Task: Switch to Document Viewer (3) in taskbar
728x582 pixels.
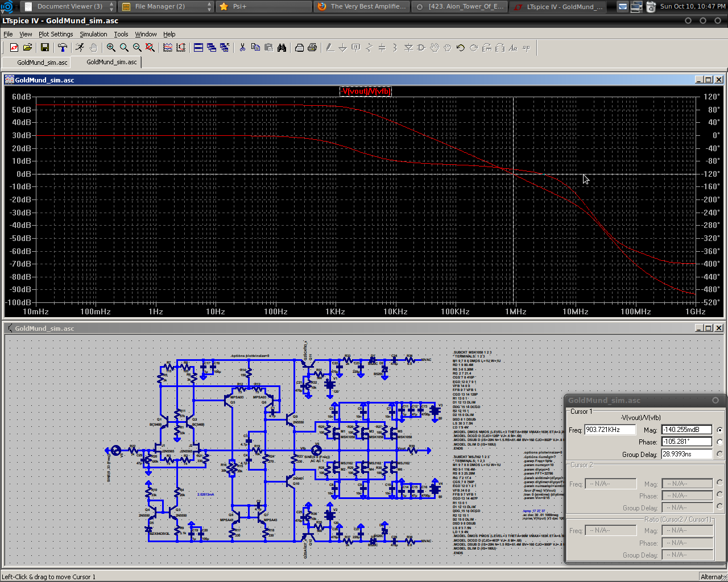Action: [69, 6]
